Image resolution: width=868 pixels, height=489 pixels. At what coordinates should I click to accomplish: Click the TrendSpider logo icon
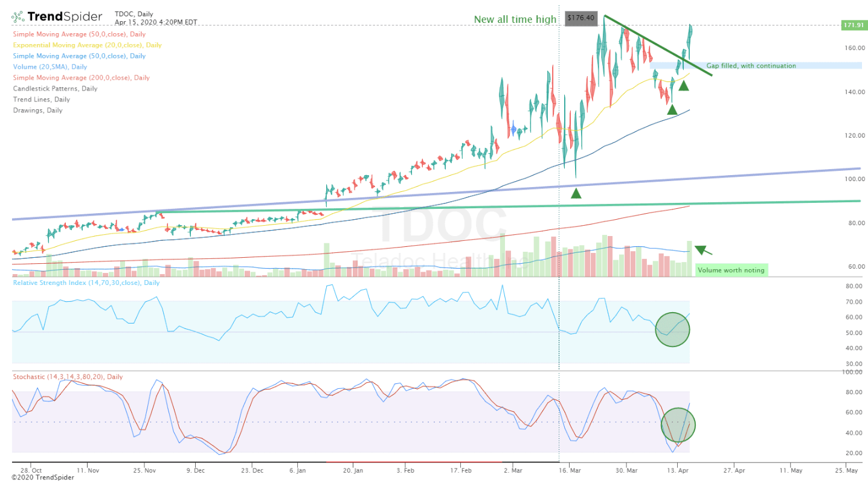pos(17,16)
